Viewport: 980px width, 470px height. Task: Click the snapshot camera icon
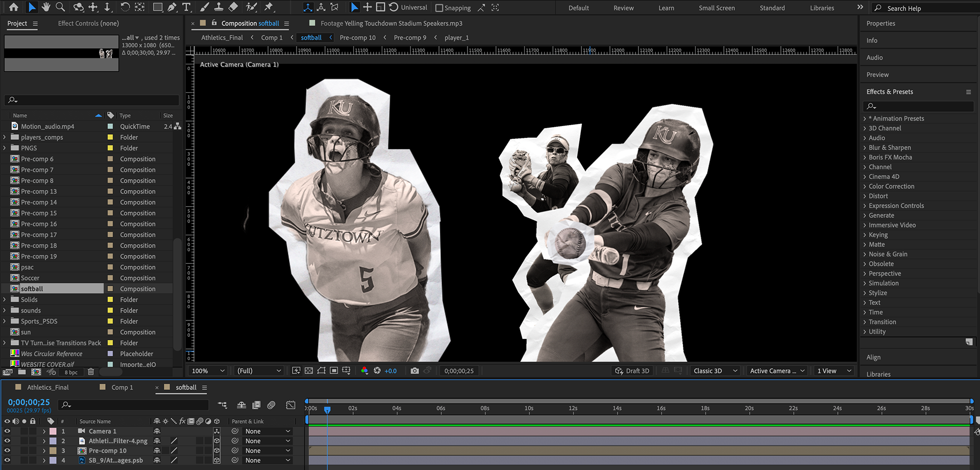414,371
